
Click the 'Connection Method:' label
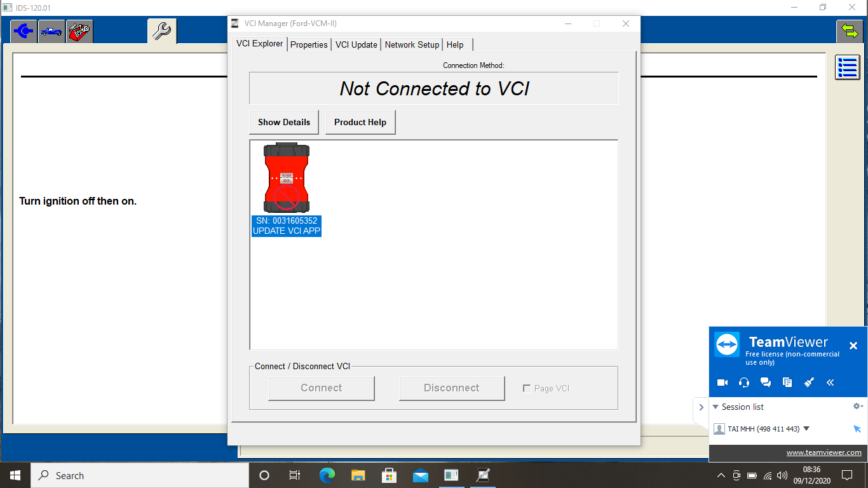(473, 65)
